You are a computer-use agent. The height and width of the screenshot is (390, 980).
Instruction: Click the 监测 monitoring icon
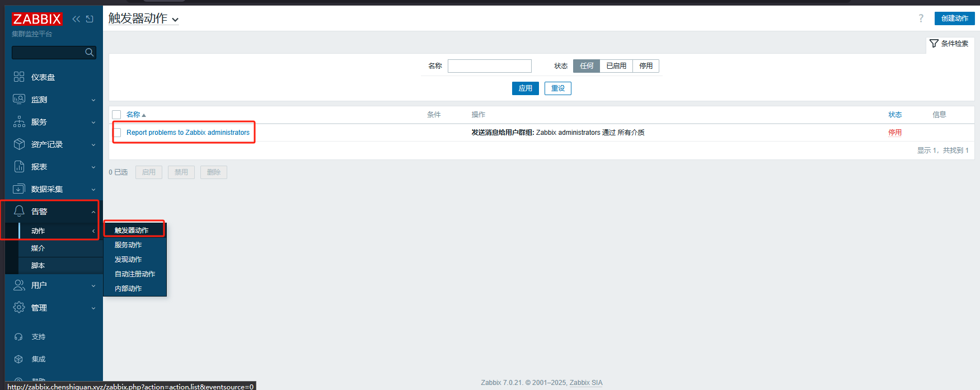coord(19,99)
